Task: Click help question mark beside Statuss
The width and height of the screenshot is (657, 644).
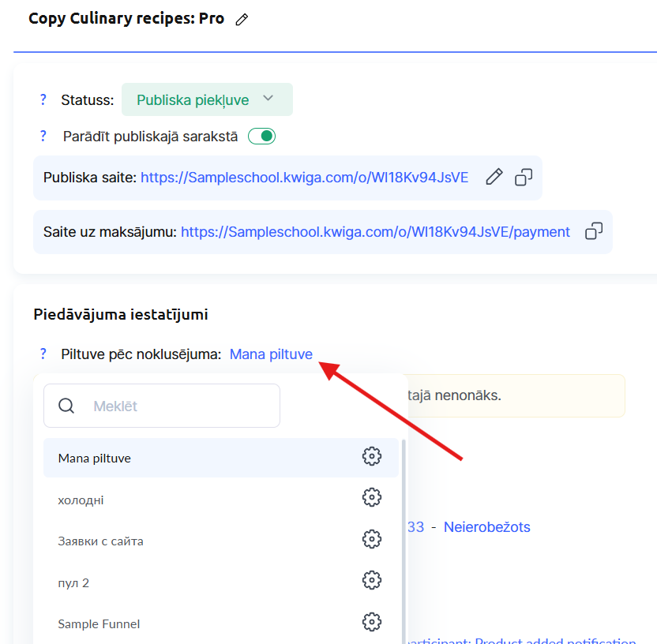Action: click(43, 99)
